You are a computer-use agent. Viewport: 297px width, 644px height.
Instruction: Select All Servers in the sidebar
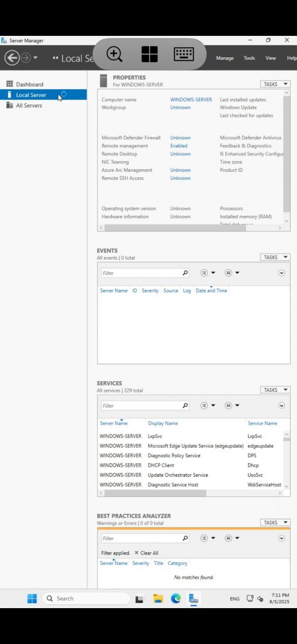(x=29, y=106)
